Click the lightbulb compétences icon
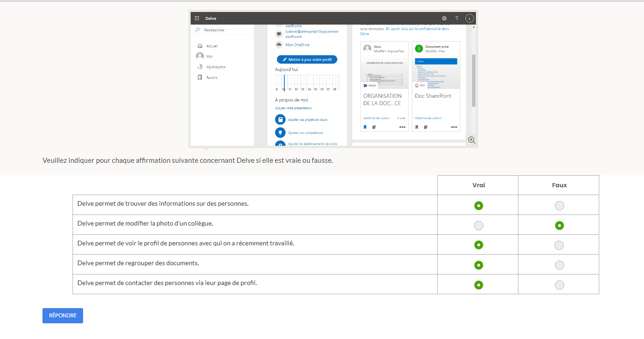The image size is (644, 339). (x=280, y=133)
